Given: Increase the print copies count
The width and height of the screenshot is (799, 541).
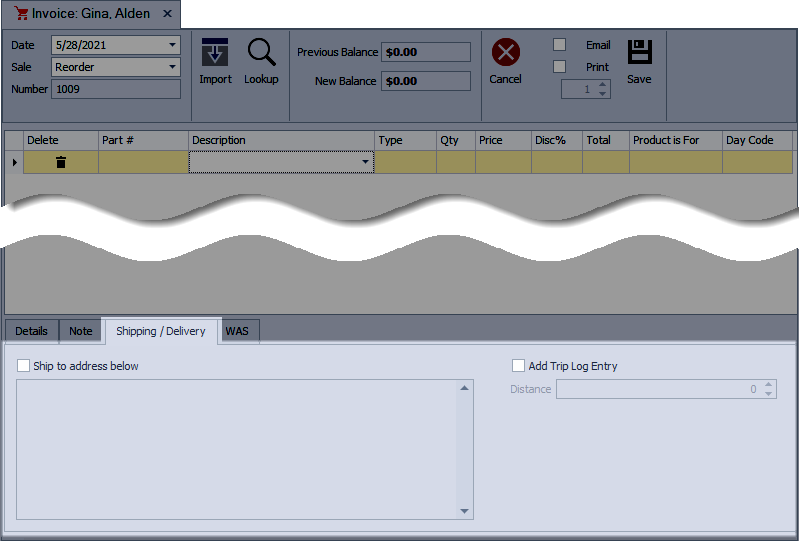Looking at the screenshot, I should pos(603,85).
